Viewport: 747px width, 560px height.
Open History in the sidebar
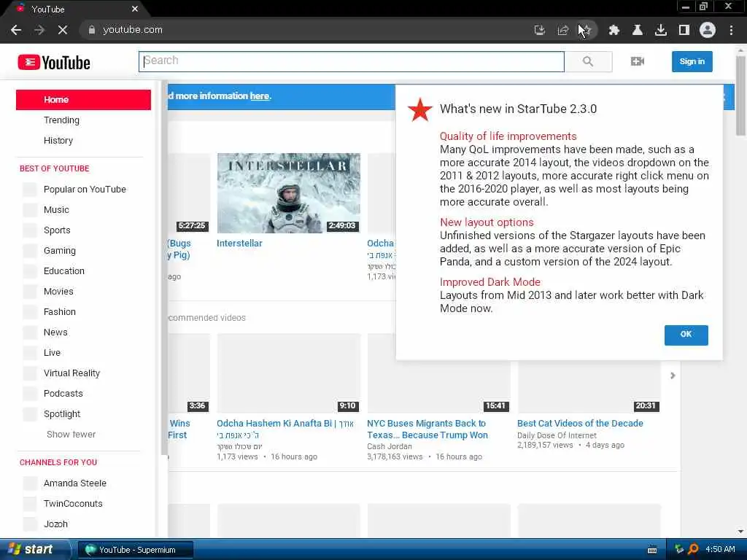[58, 141]
